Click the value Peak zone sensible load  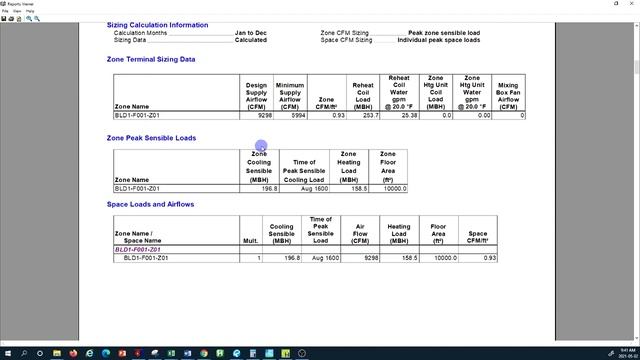(444, 33)
